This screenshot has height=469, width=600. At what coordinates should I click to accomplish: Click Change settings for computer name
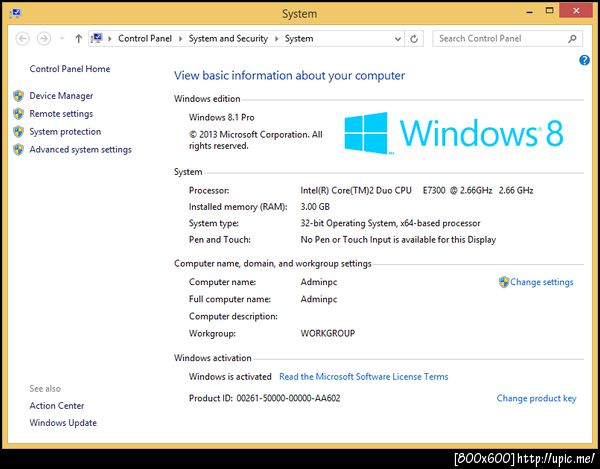click(x=541, y=282)
